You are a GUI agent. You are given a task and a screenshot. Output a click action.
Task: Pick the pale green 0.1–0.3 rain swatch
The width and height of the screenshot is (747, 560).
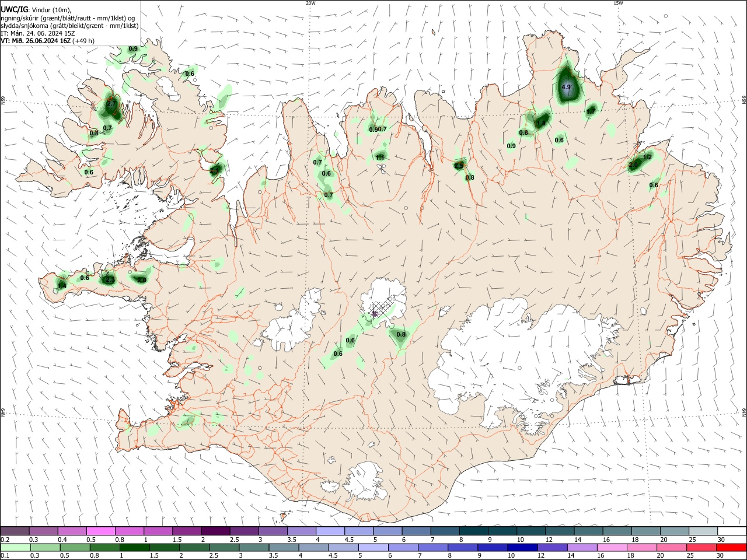[15, 548]
